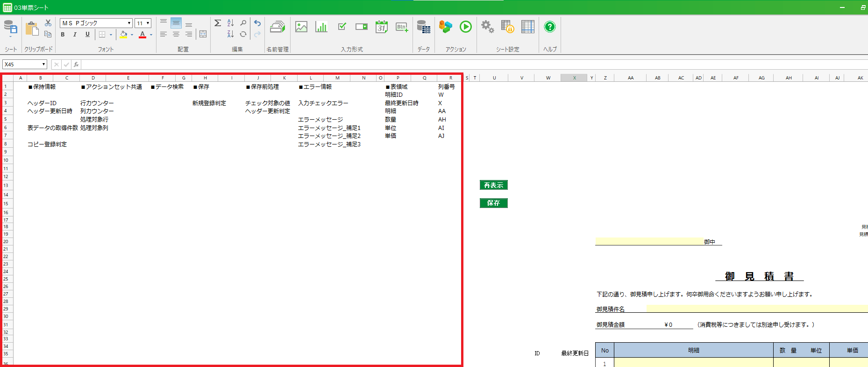Image resolution: width=868 pixels, height=367 pixels.
Task: Open the action set blocks icon
Action: coord(446,27)
